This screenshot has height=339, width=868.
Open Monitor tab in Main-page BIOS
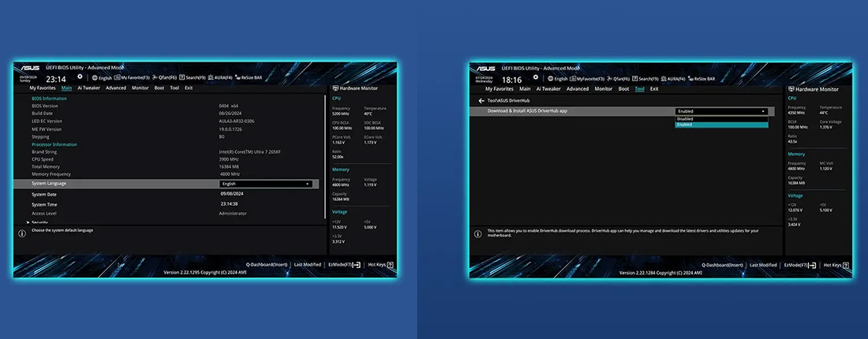(140, 88)
